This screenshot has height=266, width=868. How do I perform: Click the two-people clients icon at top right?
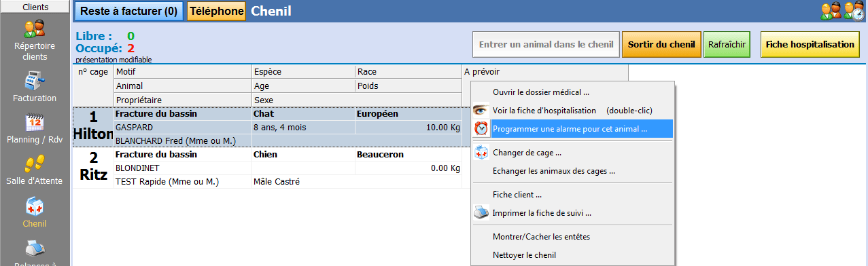831,11
